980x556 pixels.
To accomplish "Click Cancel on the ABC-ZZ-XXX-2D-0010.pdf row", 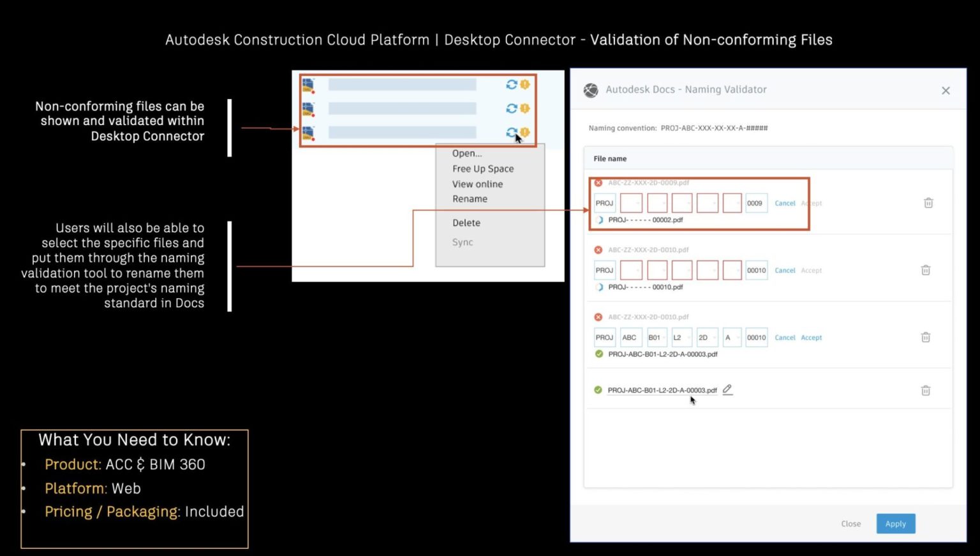I will (x=785, y=270).
